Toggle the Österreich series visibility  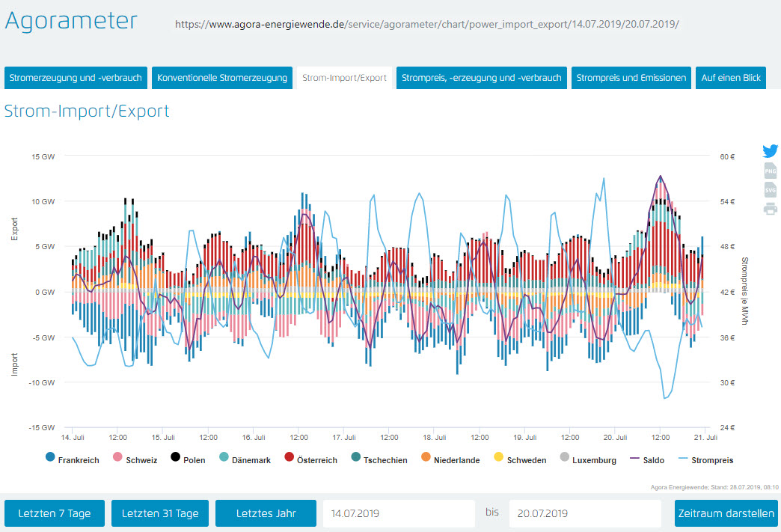pos(310,459)
